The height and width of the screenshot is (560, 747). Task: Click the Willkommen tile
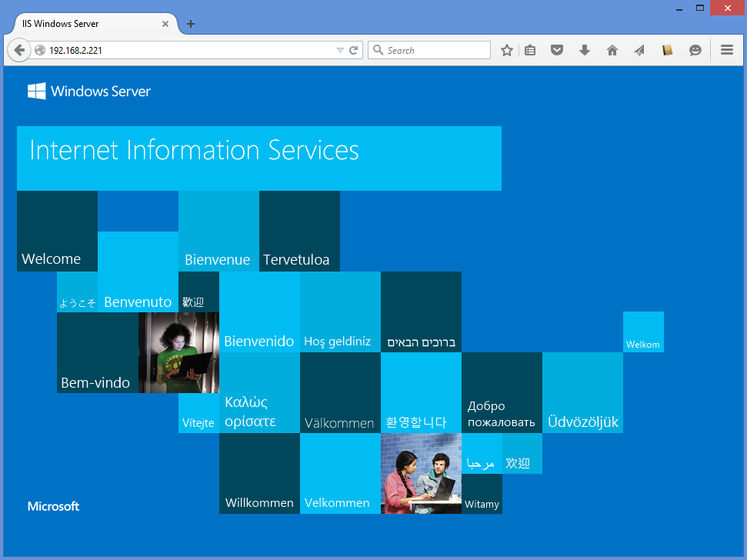tap(259, 474)
